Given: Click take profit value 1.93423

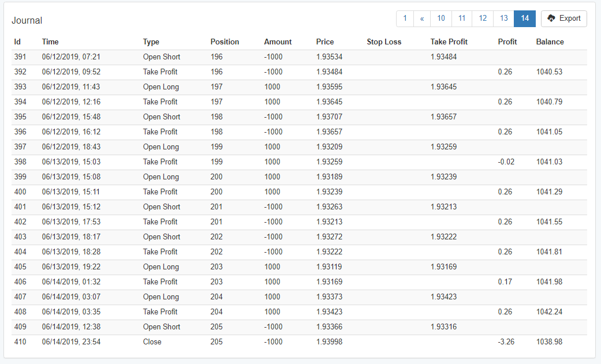Looking at the screenshot, I should click(x=443, y=297).
